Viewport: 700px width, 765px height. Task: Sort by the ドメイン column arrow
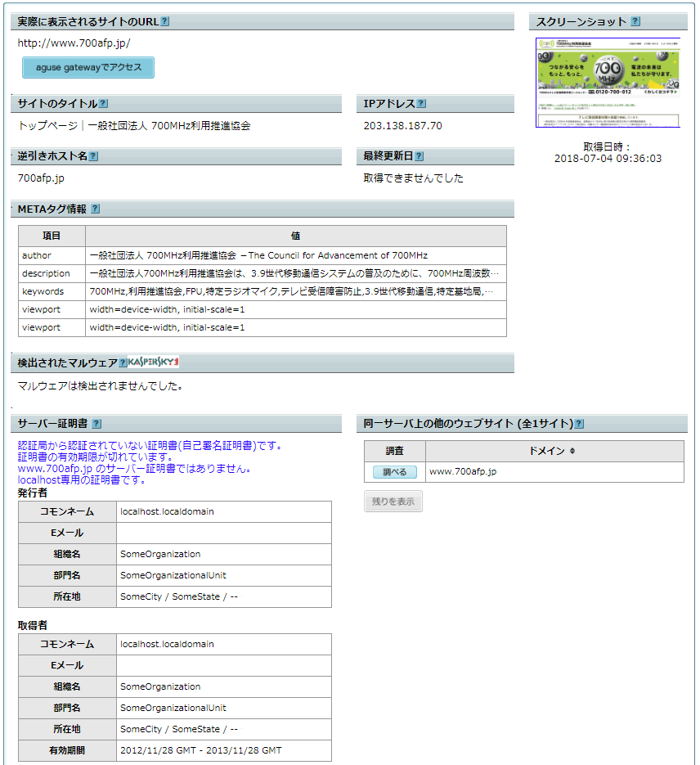coord(572,451)
